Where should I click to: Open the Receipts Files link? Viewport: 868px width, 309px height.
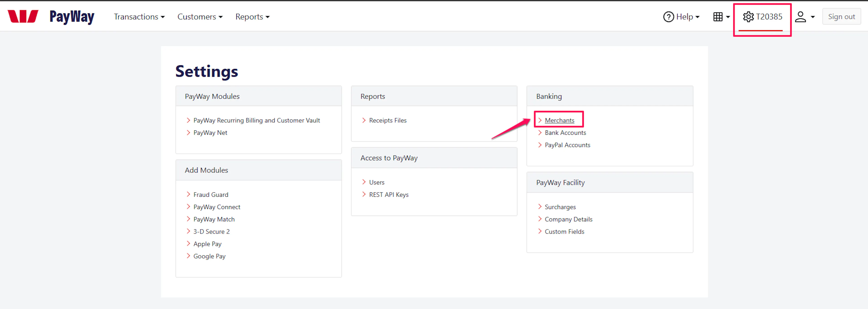coord(388,120)
